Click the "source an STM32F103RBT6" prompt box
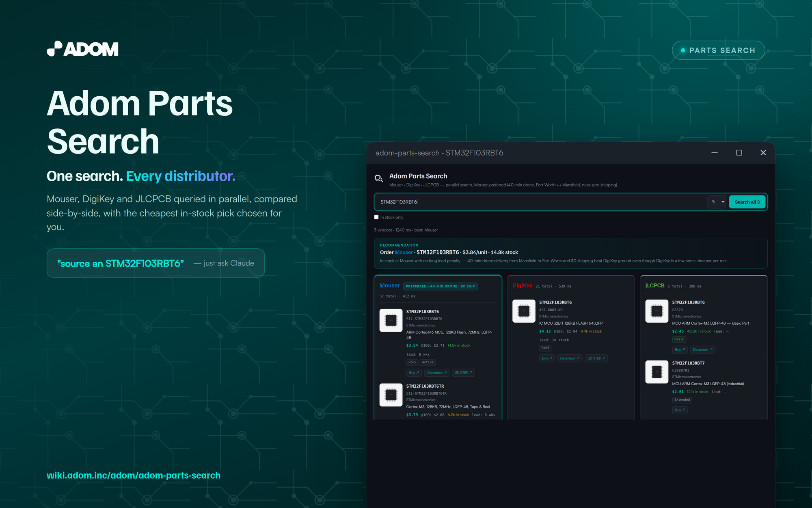812x508 pixels. coord(155,263)
